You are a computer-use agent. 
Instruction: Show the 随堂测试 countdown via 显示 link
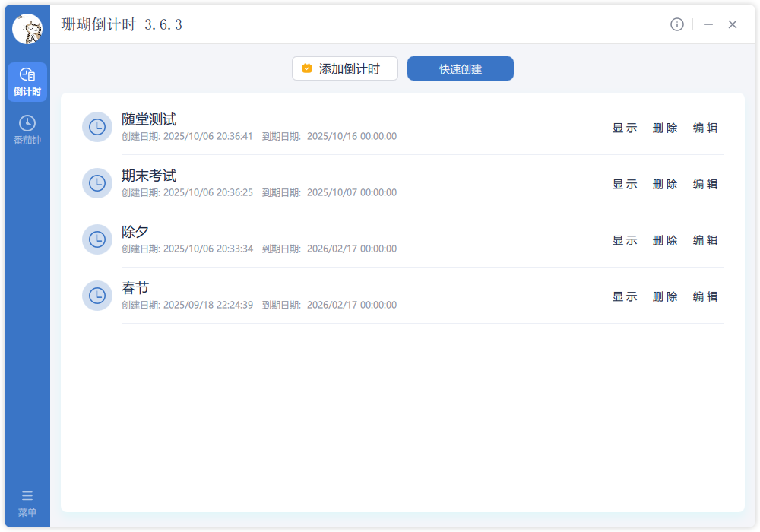(x=624, y=128)
